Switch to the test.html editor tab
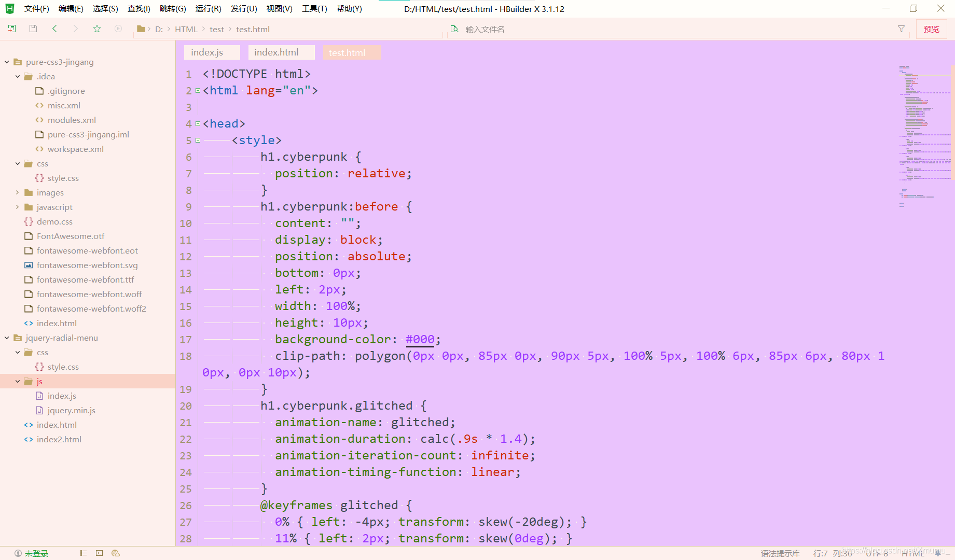 tap(352, 52)
